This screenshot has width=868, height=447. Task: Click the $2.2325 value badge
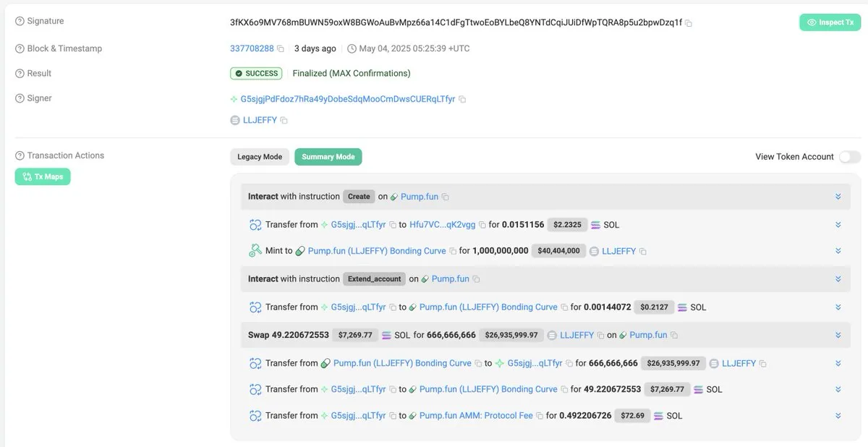click(567, 225)
